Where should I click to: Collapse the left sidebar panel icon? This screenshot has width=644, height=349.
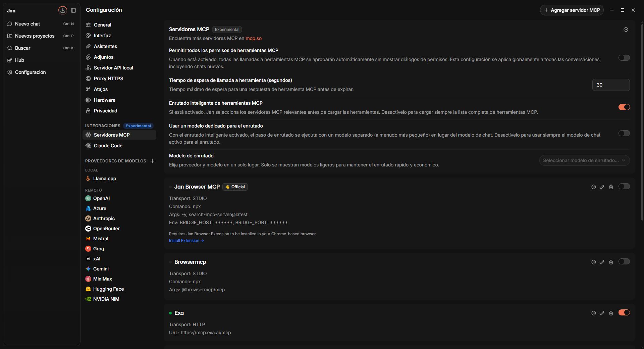tap(73, 10)
